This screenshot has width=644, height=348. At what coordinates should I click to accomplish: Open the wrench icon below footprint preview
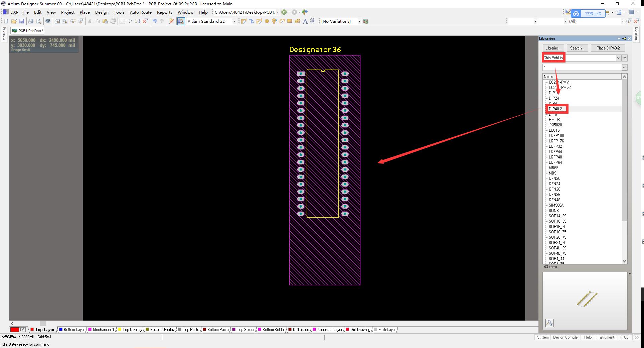549,323
